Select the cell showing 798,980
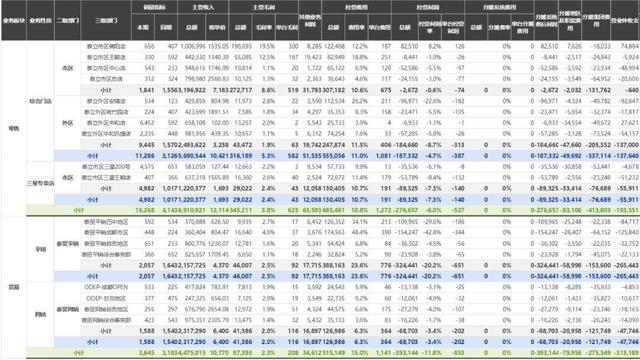Image resolution: width=640 pixels, height=360 pixels. click(195, 79)
